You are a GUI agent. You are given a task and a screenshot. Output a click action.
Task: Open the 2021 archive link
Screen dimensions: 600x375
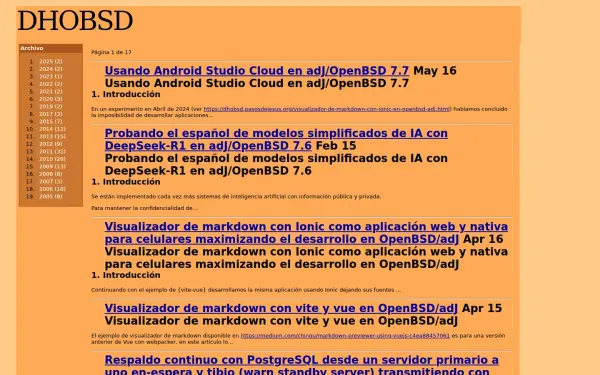tap(51, 91)
